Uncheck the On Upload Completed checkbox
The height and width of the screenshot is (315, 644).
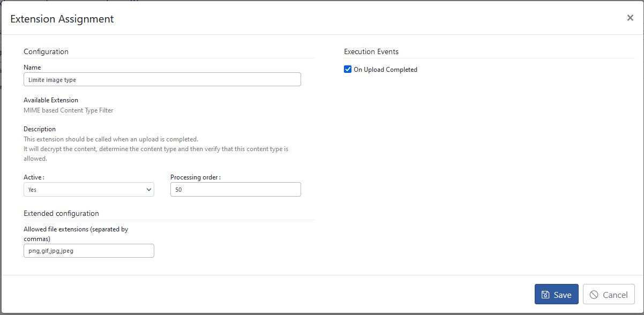click(348, 69)
